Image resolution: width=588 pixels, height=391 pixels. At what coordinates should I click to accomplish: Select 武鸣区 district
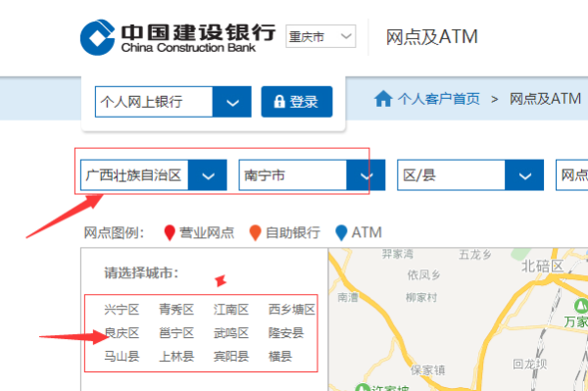click(x=231, y=333)
